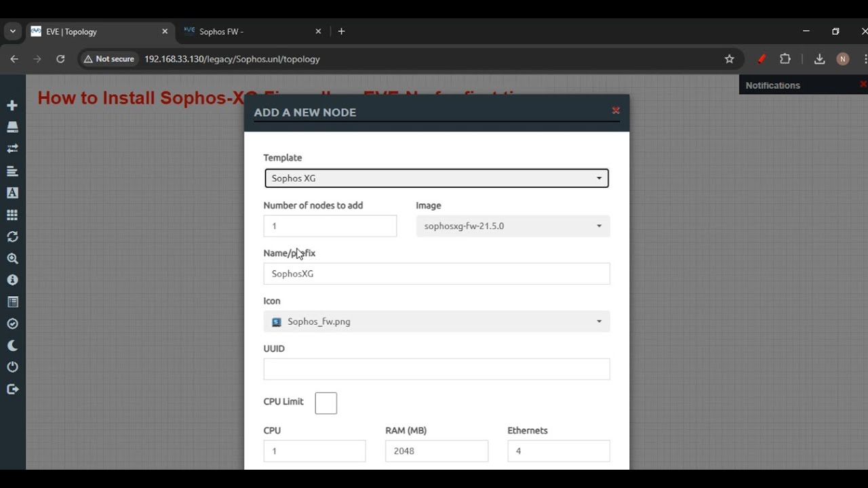Click Number of nodes to add field

330,226
